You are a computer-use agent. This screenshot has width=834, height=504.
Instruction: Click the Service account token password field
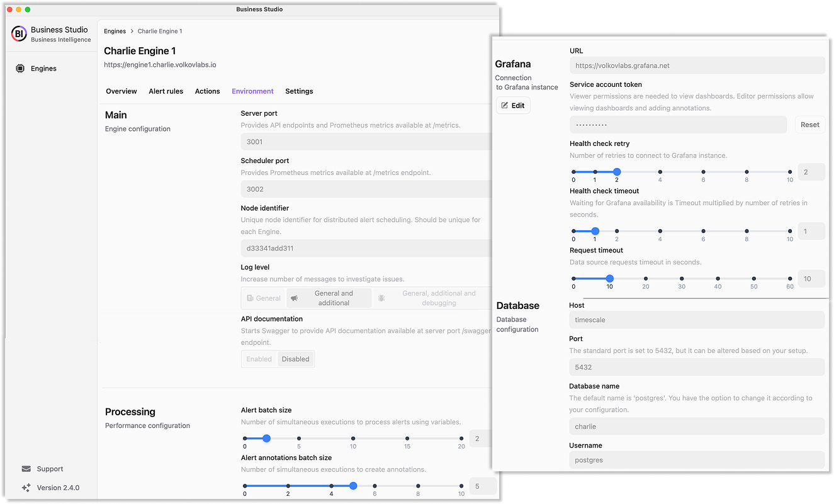click(679, 125)
